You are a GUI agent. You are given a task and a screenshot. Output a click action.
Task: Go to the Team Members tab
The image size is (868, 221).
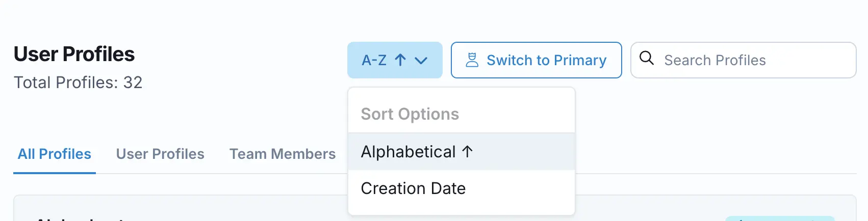click(283, 154)
